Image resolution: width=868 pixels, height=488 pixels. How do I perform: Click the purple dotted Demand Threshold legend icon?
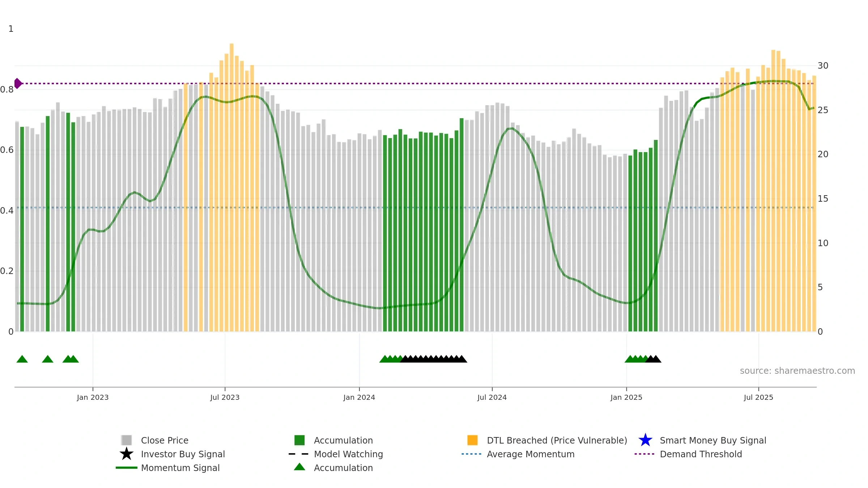(644, 454)
